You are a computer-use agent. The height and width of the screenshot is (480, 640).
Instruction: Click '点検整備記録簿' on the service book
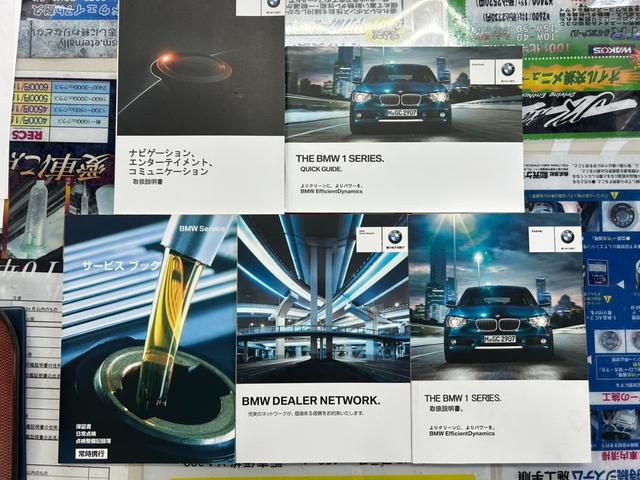click(x=93, y=441)
